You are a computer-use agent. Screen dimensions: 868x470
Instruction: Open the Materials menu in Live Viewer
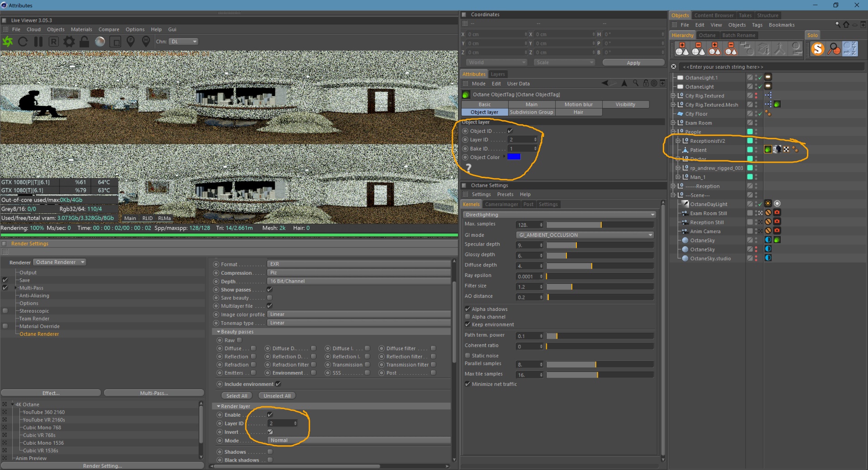pyautogui.click(x=81, y=29)
